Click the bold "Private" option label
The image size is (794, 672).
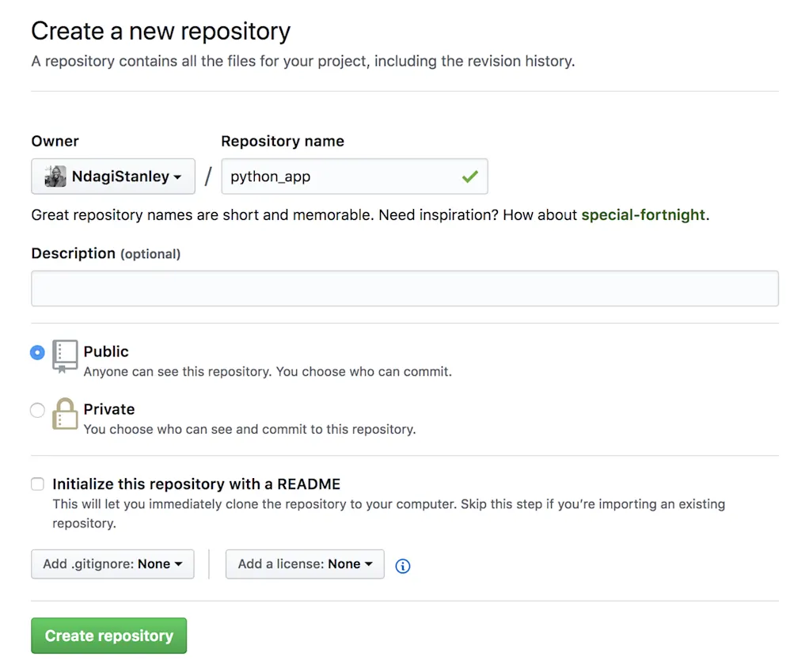(109, 409)
